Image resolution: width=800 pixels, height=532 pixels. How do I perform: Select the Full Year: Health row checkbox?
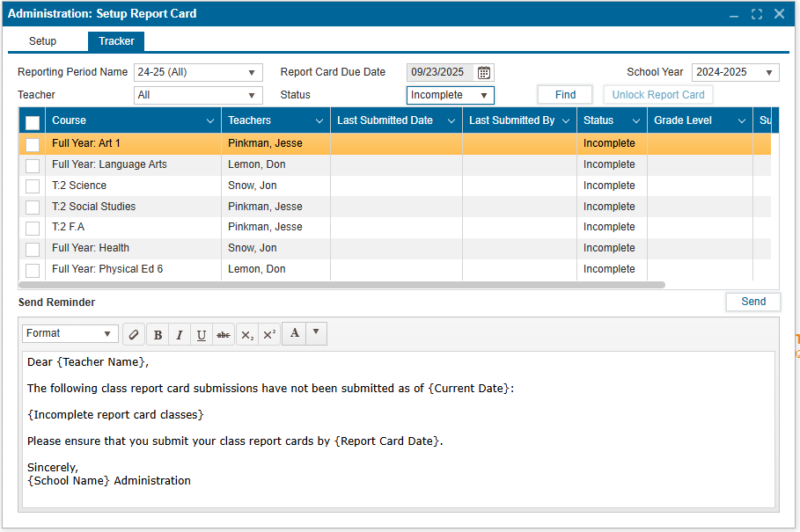pos(33,249)
